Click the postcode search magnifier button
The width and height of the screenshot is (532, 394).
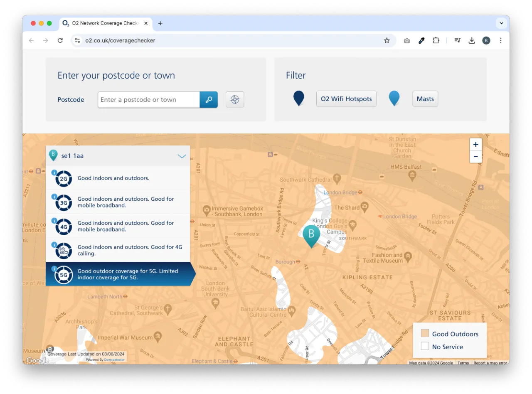(x=209, y=100)
